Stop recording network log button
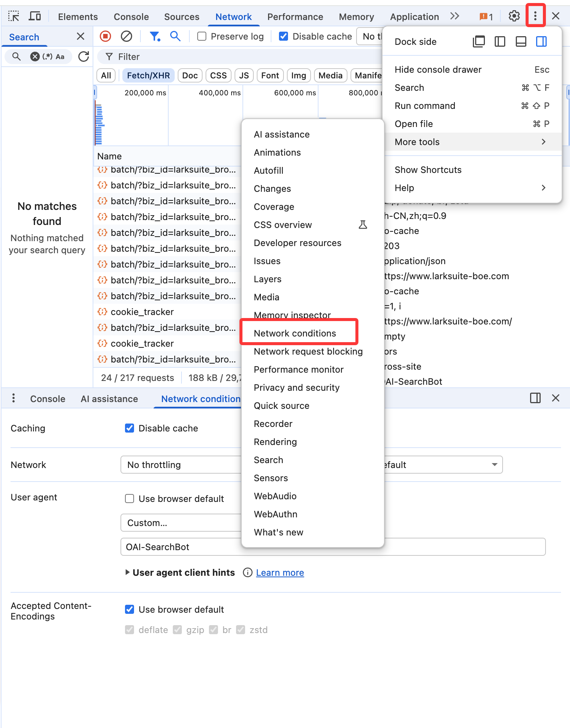The image size is (570, 728). (105, 36)
